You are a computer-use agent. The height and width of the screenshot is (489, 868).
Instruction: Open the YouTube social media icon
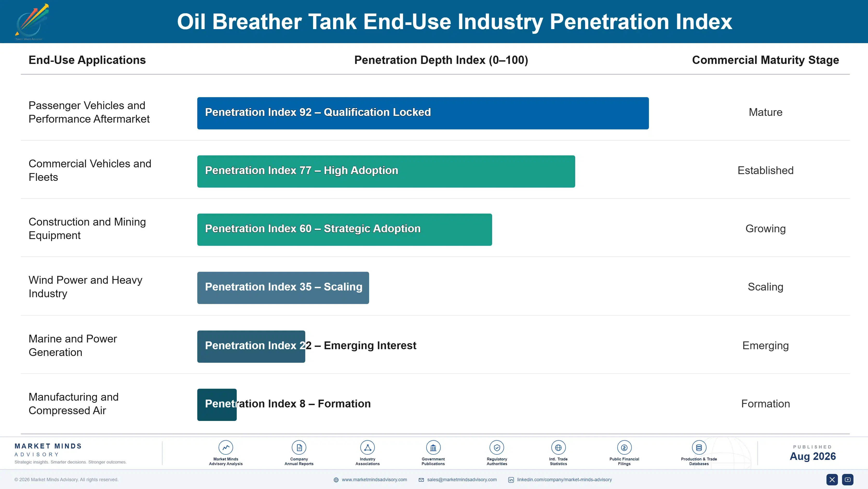[848, 480]
